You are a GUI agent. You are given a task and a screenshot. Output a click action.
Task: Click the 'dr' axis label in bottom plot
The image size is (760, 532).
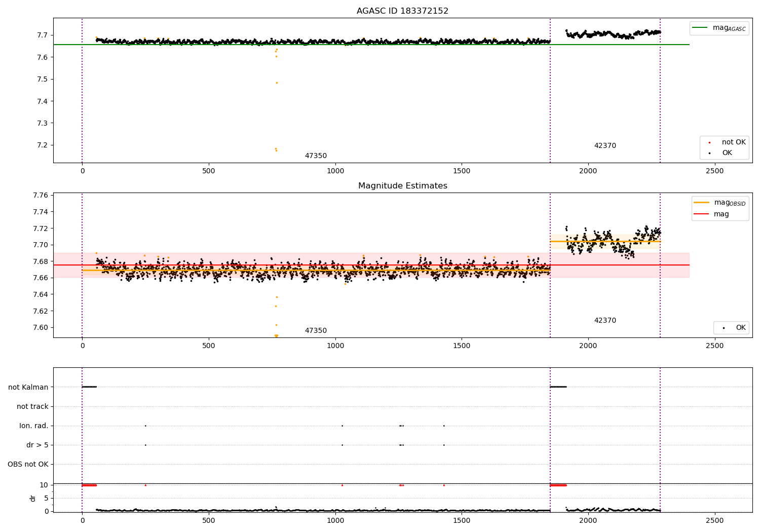coord(33,498)
